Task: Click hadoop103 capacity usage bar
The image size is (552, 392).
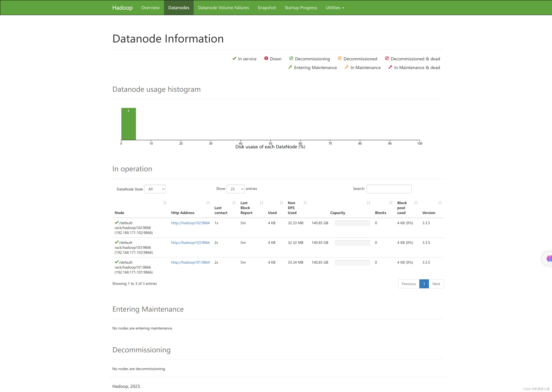Action: 352,243
